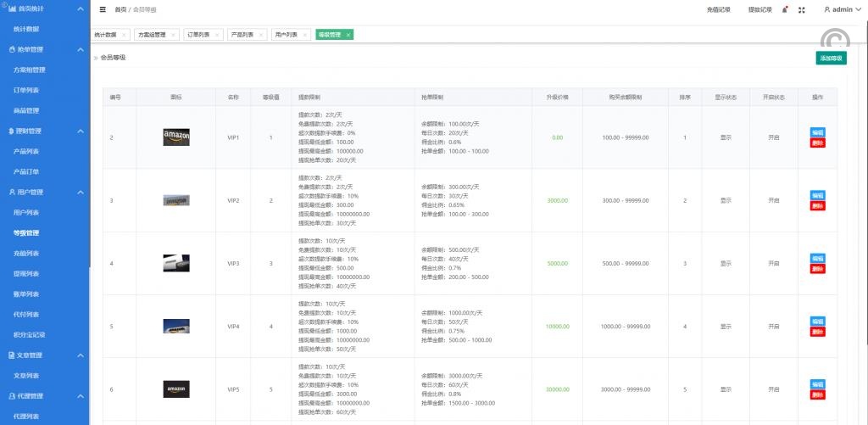This screenshot has width=868, height=425.
Task: Open the 充值记录 link in header
Action: [x=718, y=9]
